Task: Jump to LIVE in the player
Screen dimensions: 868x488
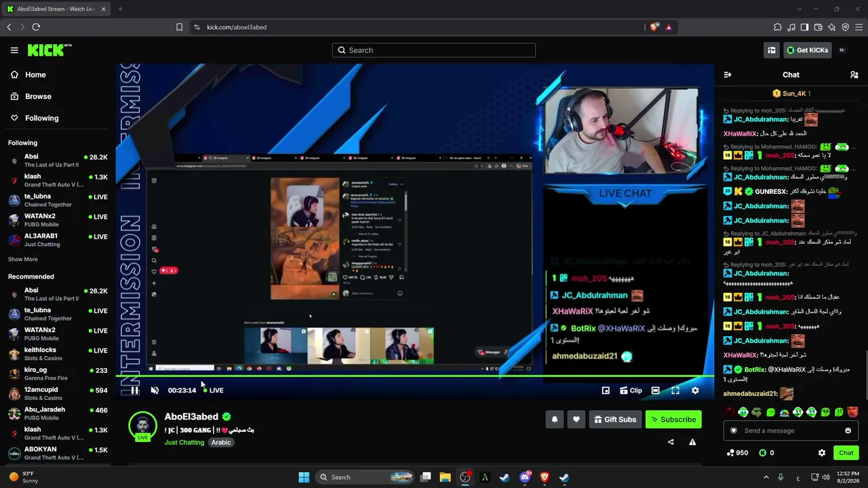Action: (213, 390)
